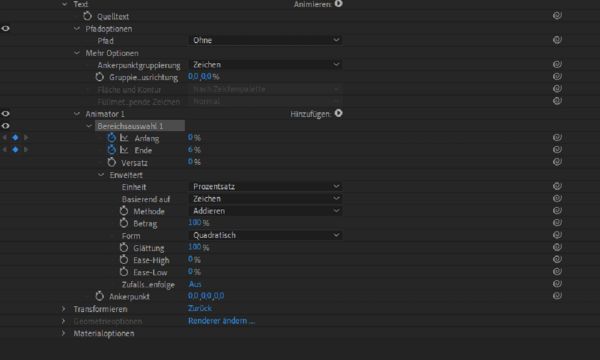Viewport: 600px width, 360px height.
Task: Toggle the Glättung stopwatch
Action: (124, 248)
